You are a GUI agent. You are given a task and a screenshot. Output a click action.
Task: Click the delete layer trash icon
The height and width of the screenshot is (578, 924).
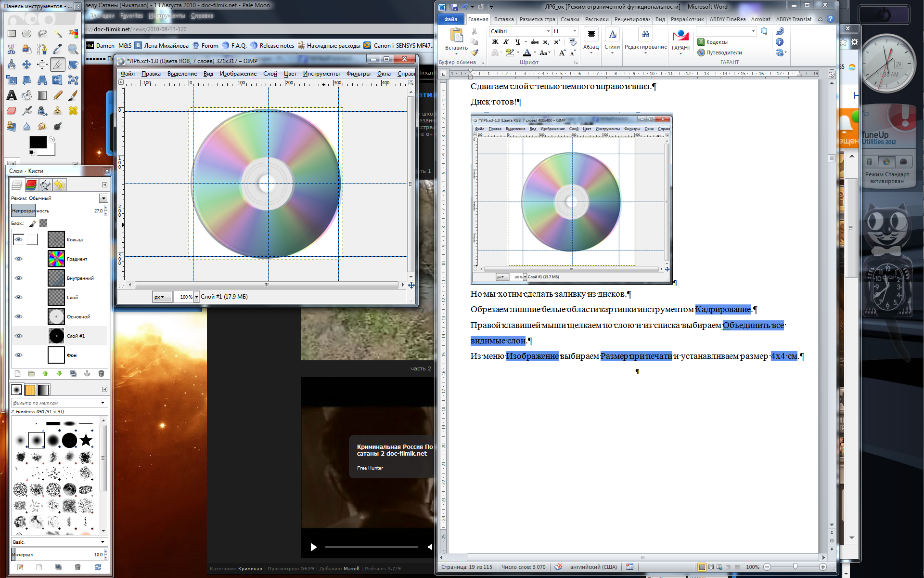pos(101,373)
